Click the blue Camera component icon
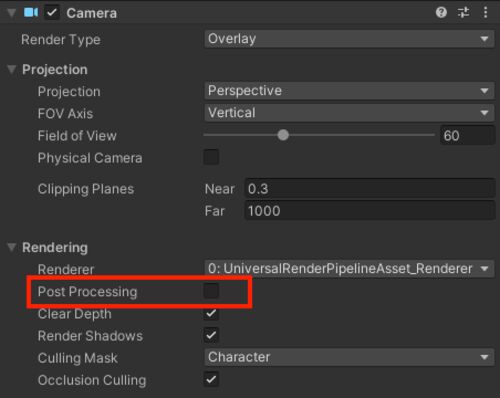This screenshot has width=500, height=398. tap(31, 13)
